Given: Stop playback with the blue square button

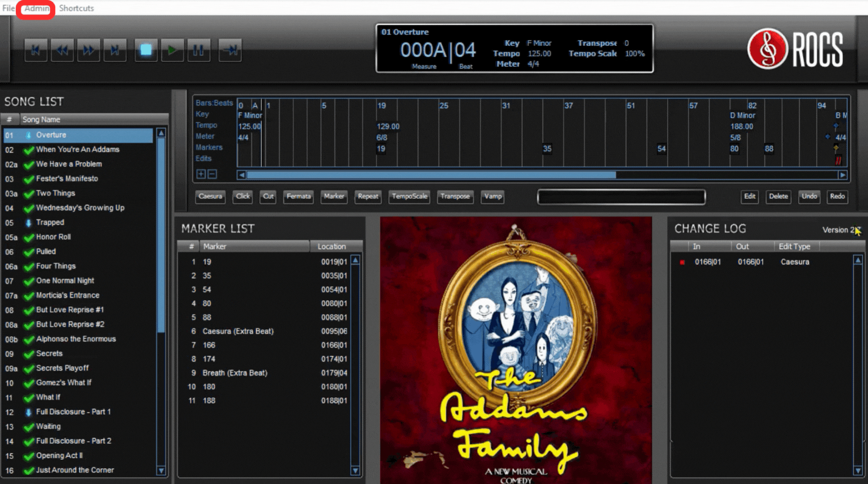Looking at the screenshot, I should [x=146, y=50].
